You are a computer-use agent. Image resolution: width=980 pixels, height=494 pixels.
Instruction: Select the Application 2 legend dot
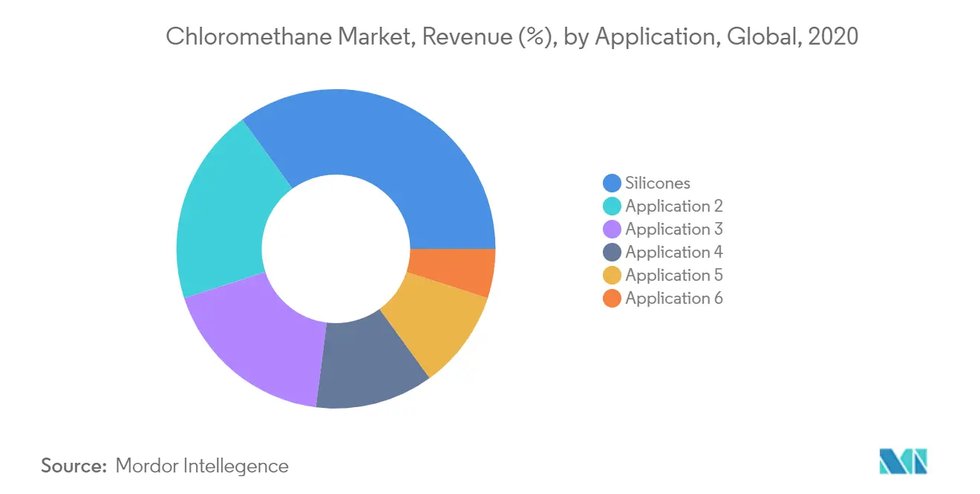pyautogui.click(x=612, y=207)
